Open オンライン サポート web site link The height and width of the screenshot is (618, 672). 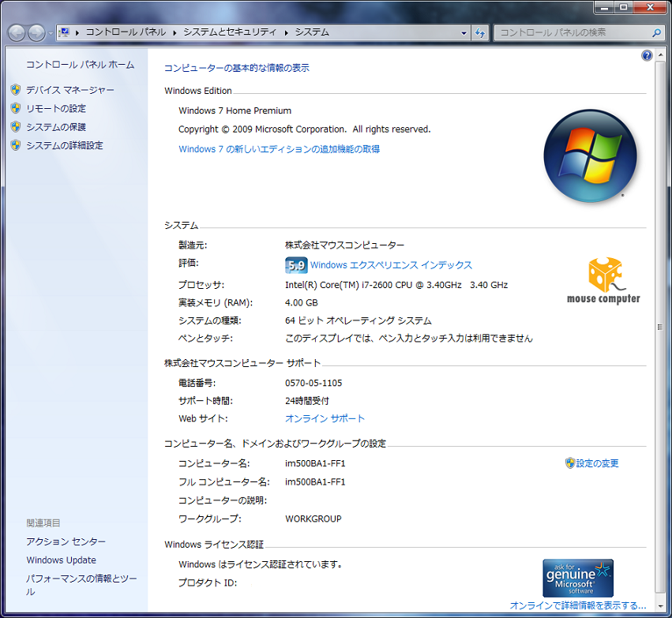coord(325,418)
